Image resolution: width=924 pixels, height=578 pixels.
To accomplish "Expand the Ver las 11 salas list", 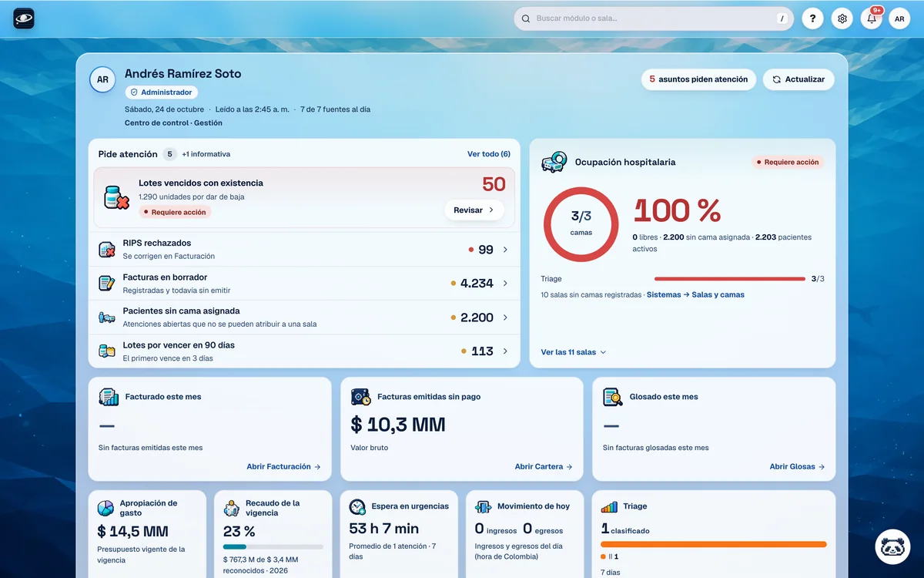I will [x=574, y=352].
